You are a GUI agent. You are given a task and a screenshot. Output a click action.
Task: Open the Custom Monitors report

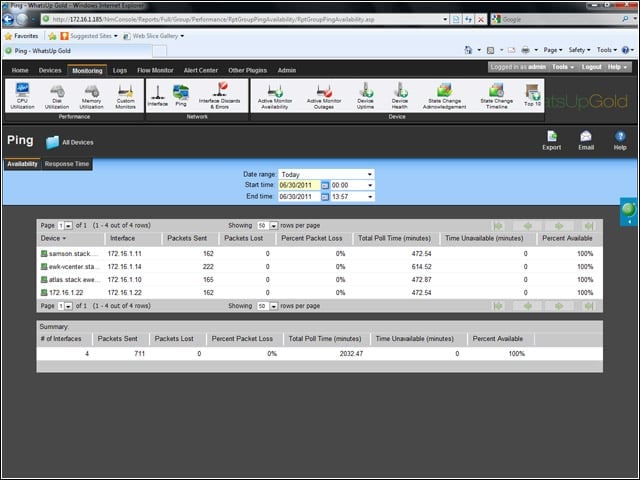click(125, 96)
